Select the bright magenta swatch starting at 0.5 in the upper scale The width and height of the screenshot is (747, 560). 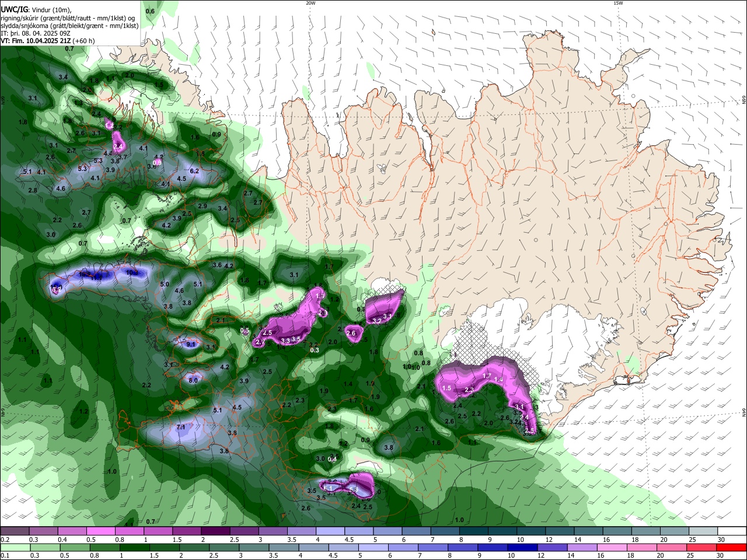tap(100, 531)
